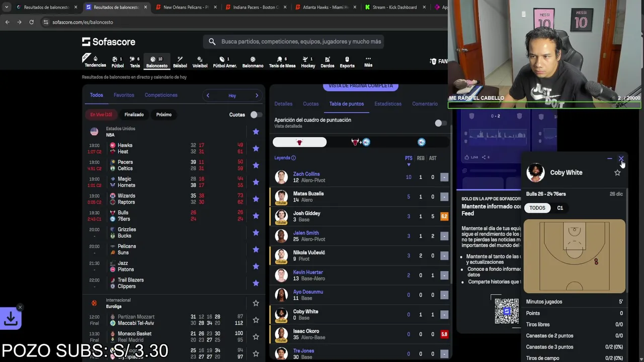Filter matches by Próximo
The height and width of the screenshot is (362, 644).
point(164,115)
